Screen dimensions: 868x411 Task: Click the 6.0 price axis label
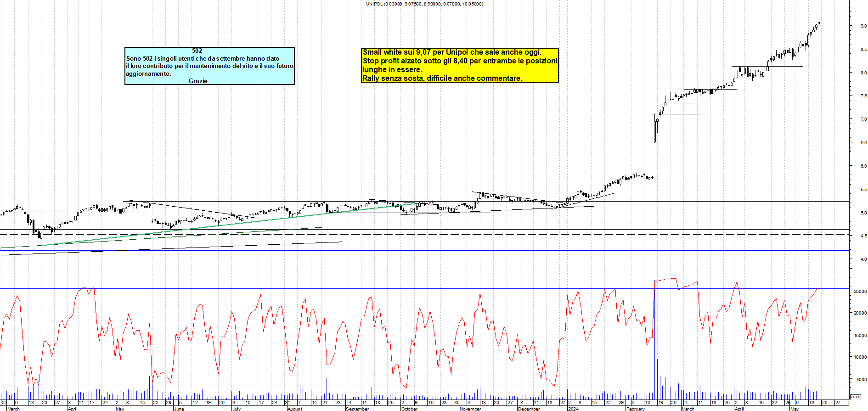tap(863, 166)
